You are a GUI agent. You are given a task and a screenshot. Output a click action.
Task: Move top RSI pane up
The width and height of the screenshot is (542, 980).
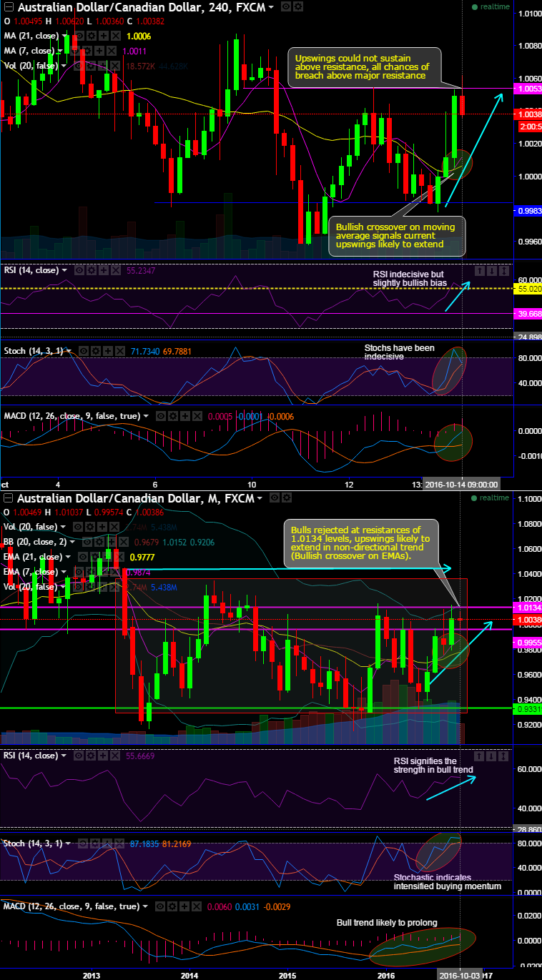tap(480, 271)
